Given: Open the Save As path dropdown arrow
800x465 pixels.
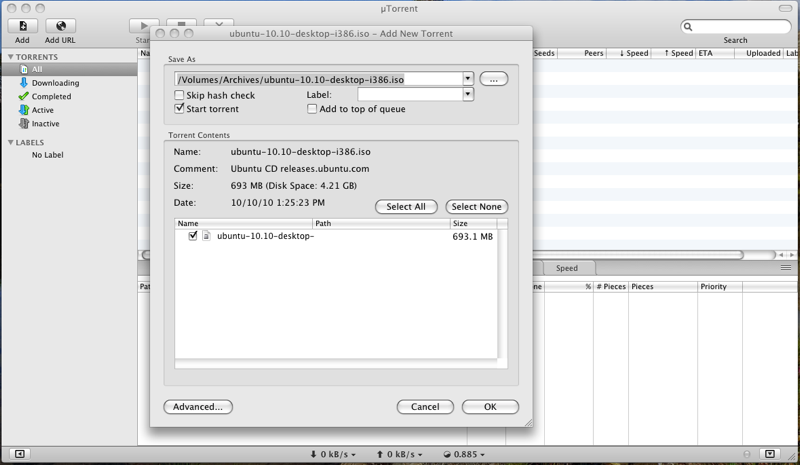Looking at the screenshot, I should point(468,79).
